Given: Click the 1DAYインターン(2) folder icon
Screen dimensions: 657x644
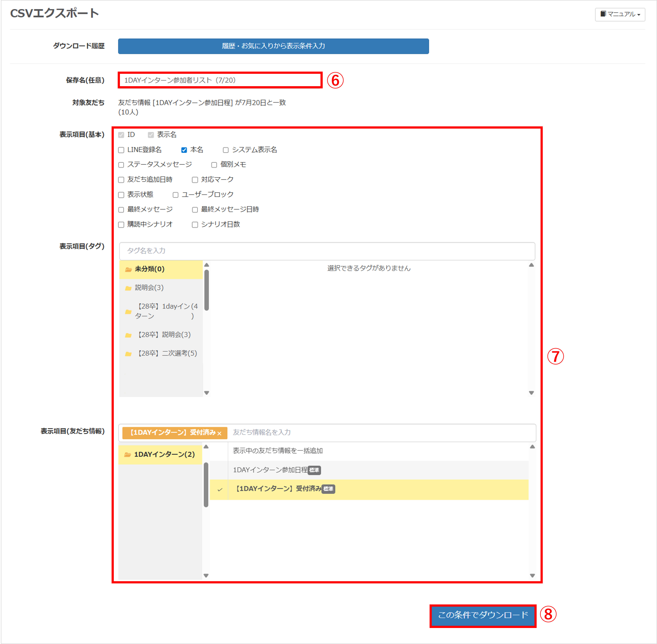Looking at the screenshot, I should 127,455.
